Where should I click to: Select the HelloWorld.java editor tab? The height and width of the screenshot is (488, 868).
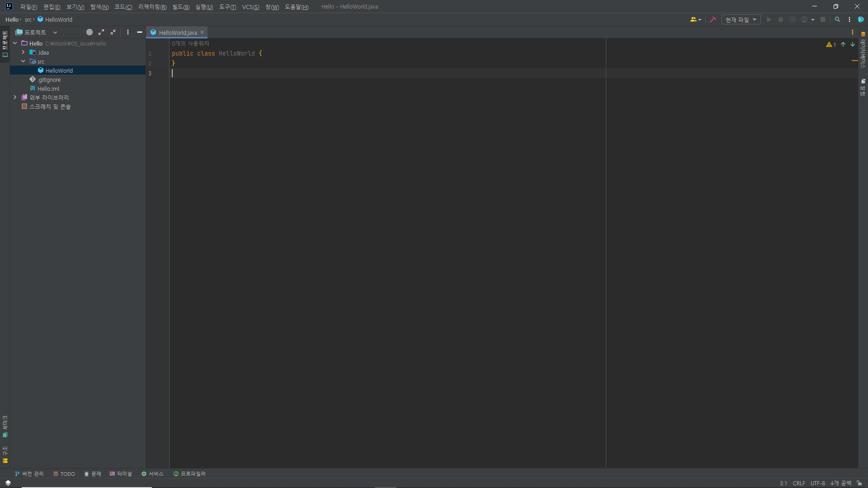point(177,33)
